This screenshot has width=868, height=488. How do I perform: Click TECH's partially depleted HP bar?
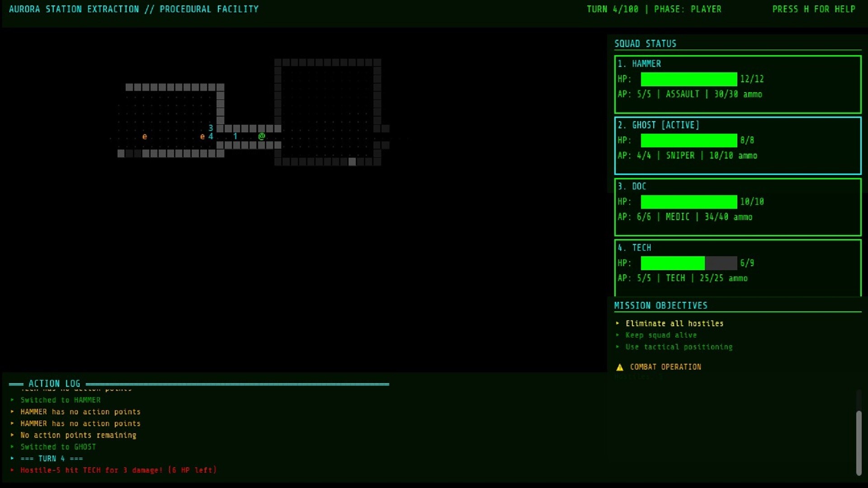tap(689, 263)
